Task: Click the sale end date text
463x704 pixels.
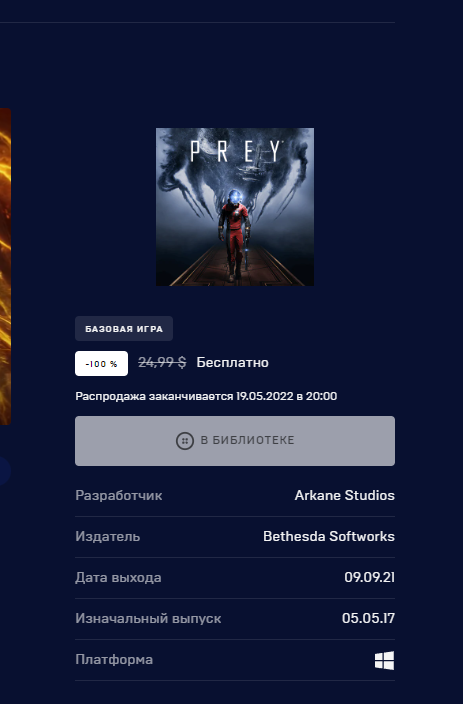Action: click(206, 396)
